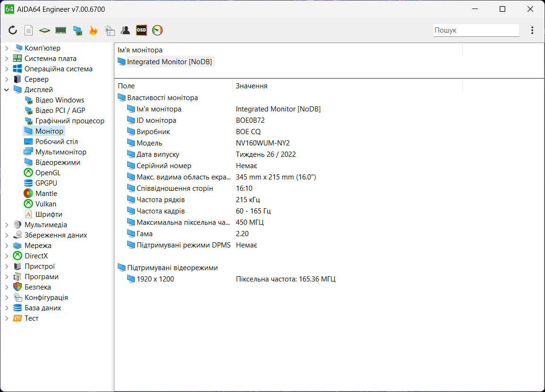Expand the Збереження даних node
Image resolution: width=545 pixels, height=392 pixels.
[x=7, y=235]
